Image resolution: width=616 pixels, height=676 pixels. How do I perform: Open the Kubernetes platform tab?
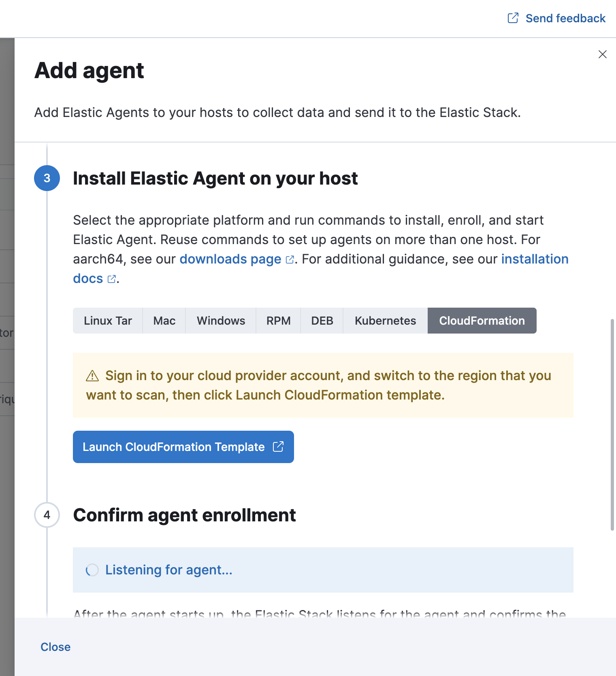point(385,321)
